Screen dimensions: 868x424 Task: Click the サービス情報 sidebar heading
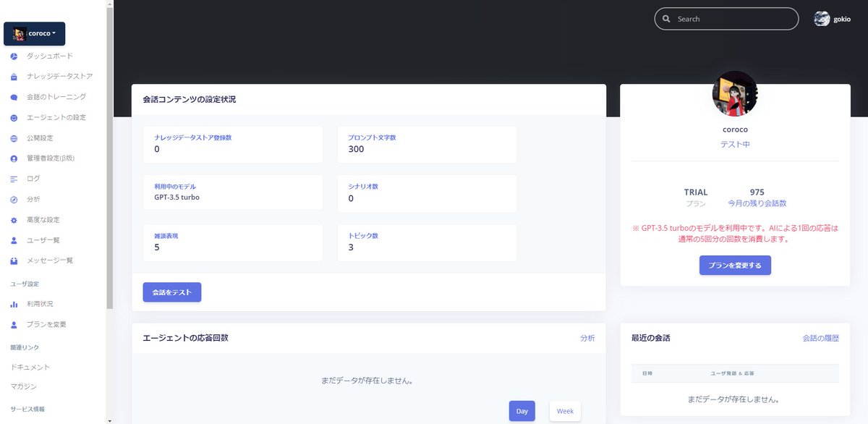click(x=27, y=410)
